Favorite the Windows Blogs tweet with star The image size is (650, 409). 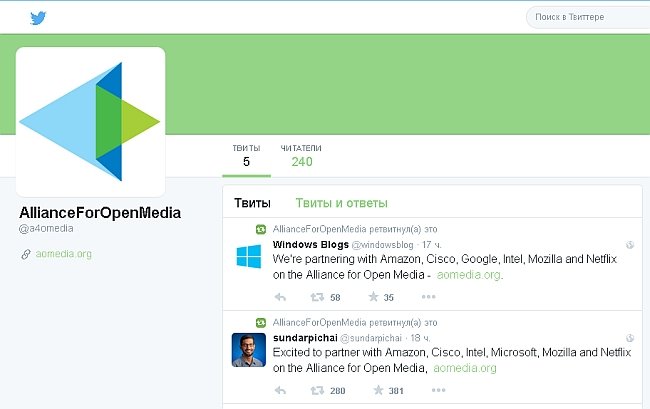point(374,297)
